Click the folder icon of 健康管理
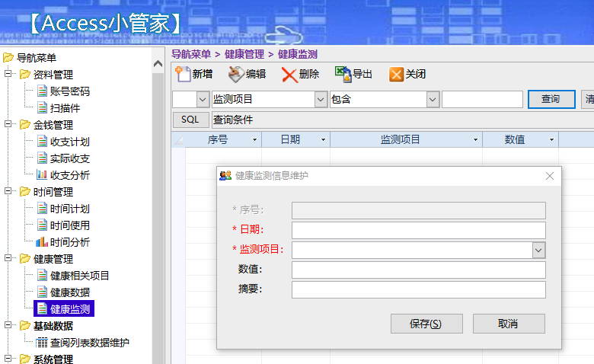 click(x=25, y=259)
